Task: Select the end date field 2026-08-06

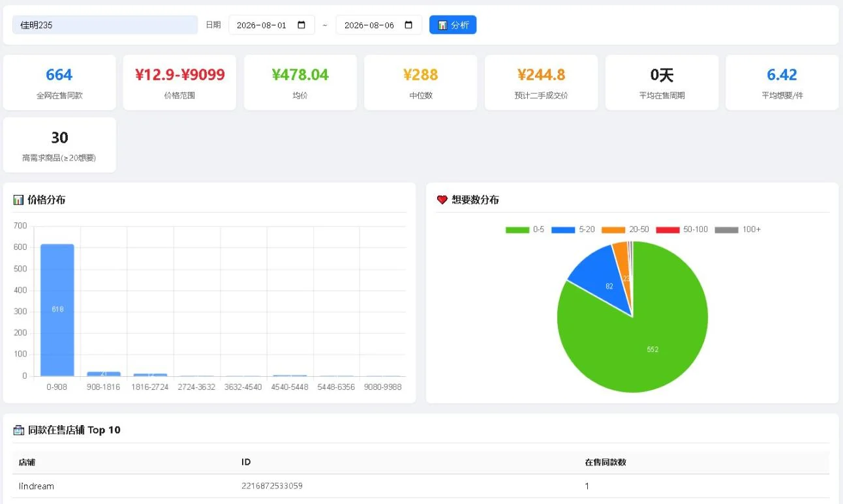Action: [379, 25]
